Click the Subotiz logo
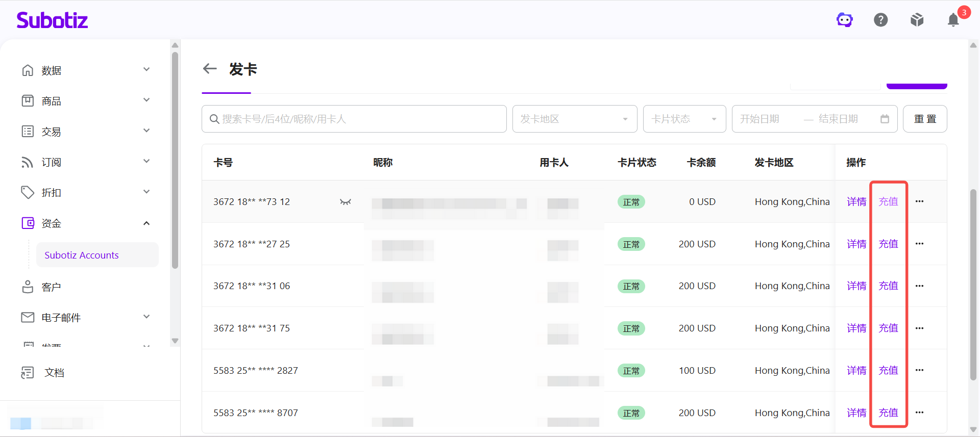980x437 pixels. 52,20
